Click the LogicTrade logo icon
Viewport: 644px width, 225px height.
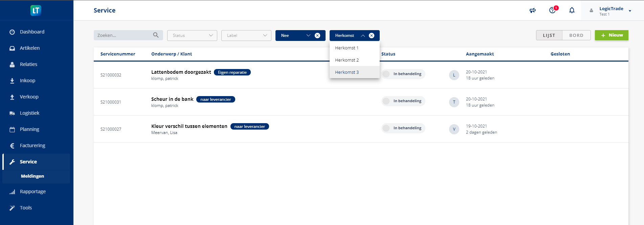(x=36, y=10)
